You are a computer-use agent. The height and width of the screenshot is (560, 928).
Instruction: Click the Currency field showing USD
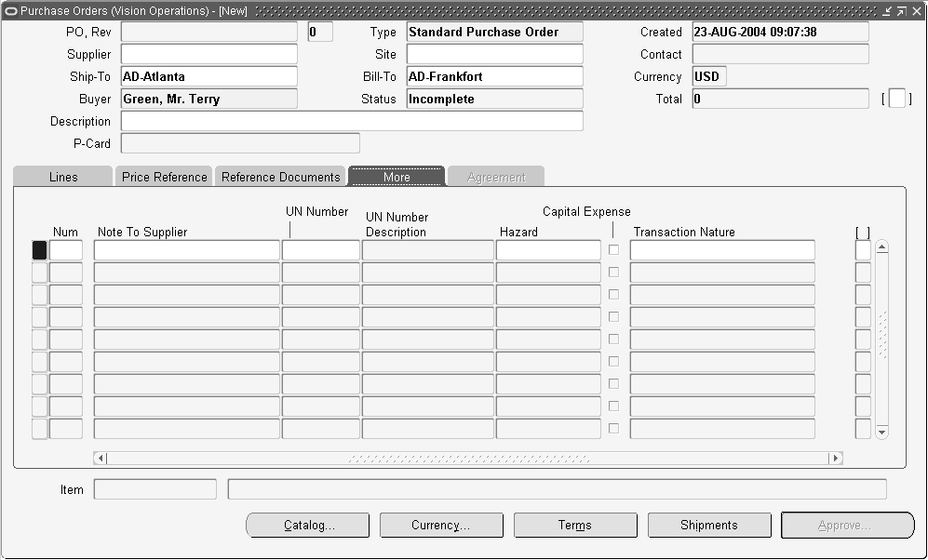(709, 77)
